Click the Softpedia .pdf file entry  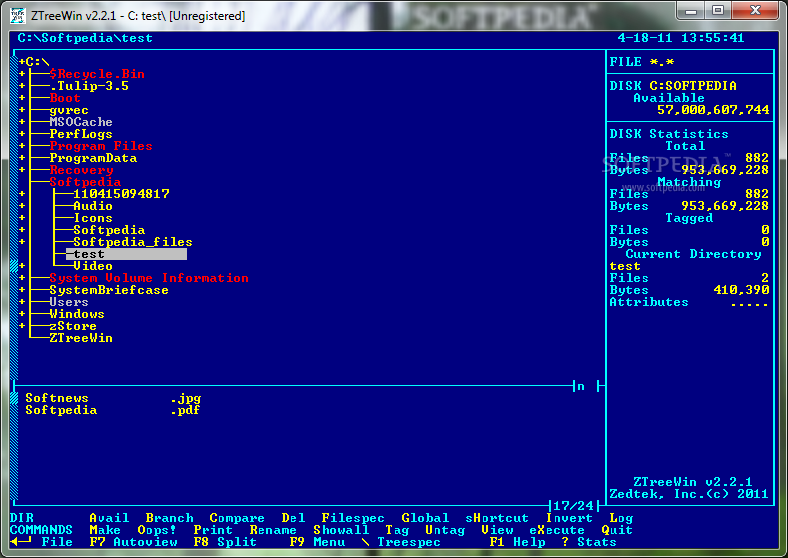(x=113, y=410)
